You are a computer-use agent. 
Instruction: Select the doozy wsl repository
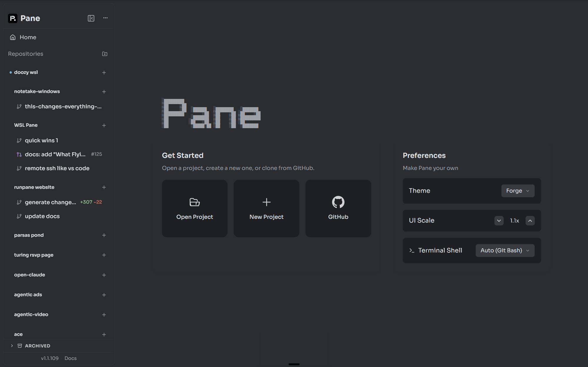(x=26, y=72)
